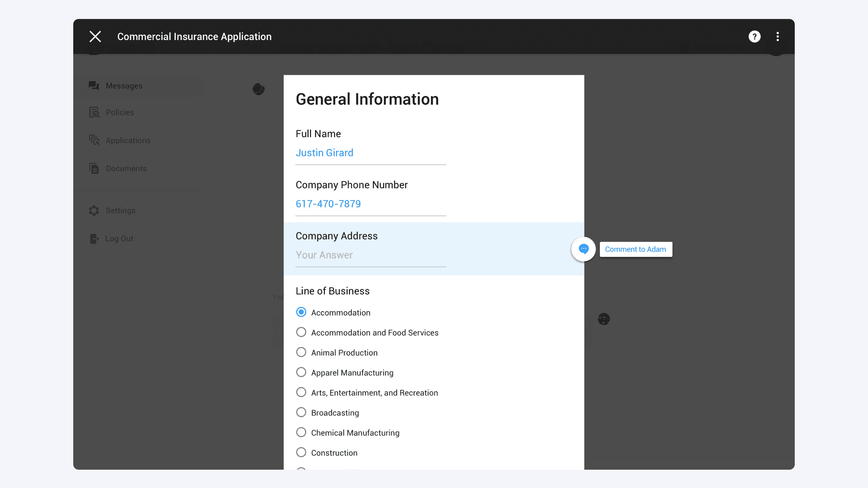Edit the Company Phone Number field
The image size is (868, 488).
coord(370,204)
